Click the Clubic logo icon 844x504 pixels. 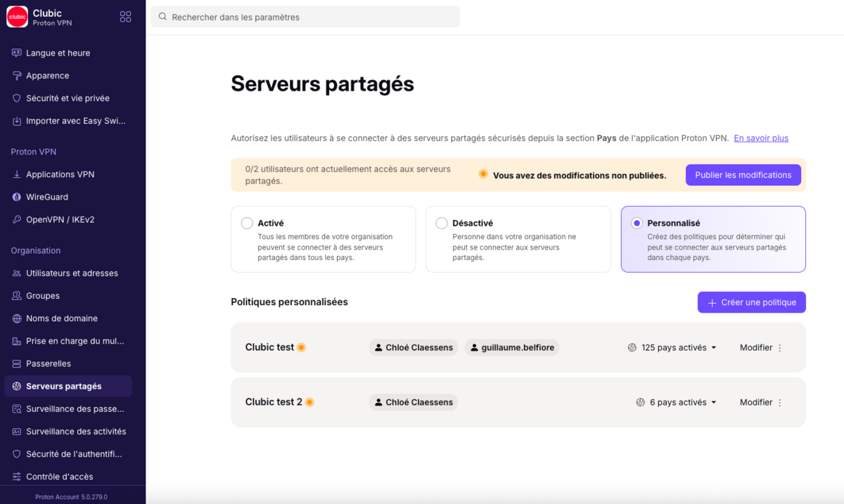click(18, 17)
